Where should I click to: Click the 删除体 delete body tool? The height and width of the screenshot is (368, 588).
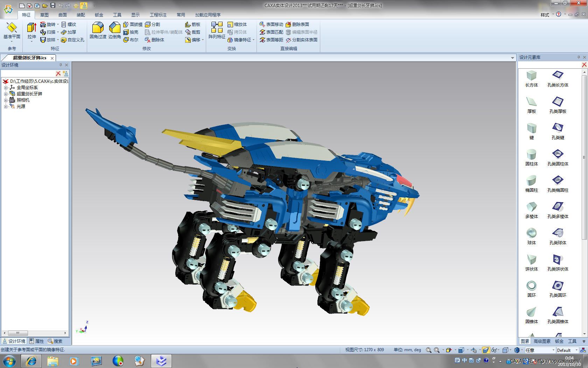[x=154, y=40]
